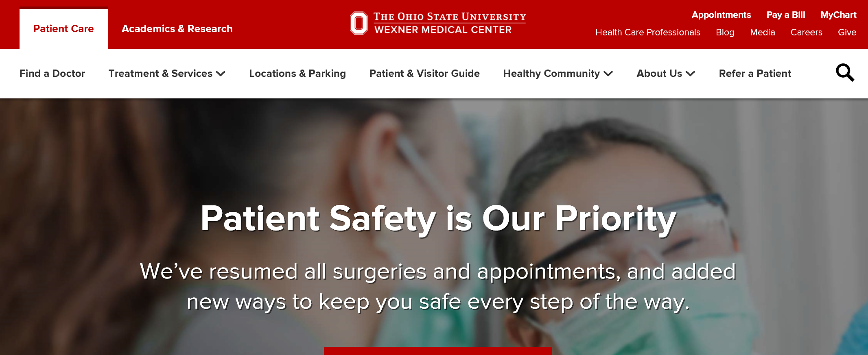Open Find a Doctor page
This screenshot has height=355, width=868.
52,74
